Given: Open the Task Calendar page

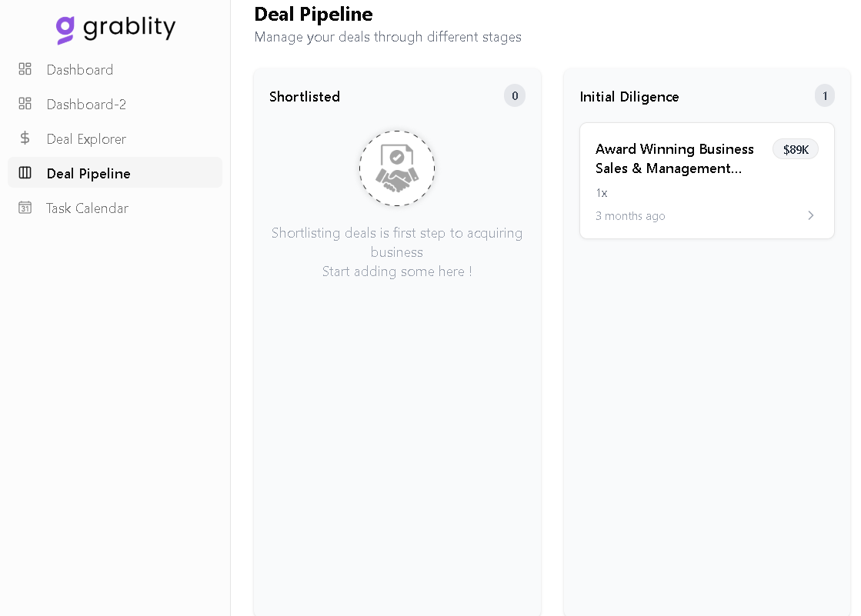Looking at the screenshot, I should 87,208.
